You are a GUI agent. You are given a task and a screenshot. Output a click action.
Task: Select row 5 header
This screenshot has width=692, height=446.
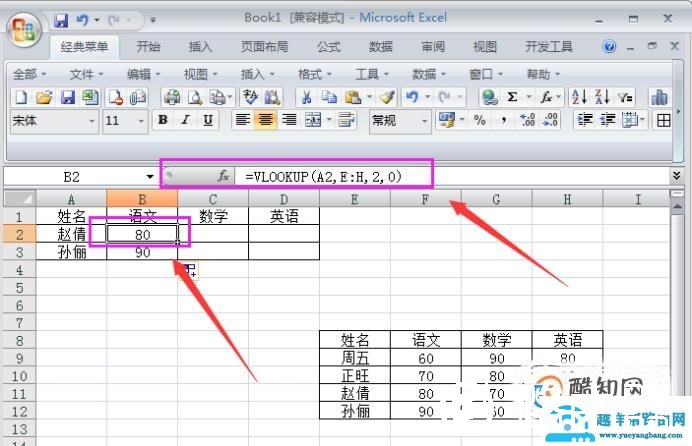pos(19,288)
